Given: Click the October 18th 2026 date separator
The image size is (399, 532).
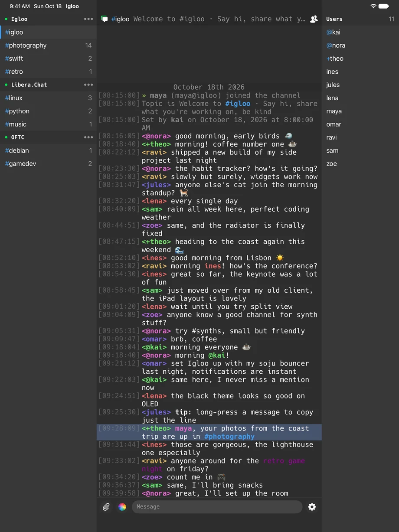Looking at the screenshot, I should pos(209,87).
